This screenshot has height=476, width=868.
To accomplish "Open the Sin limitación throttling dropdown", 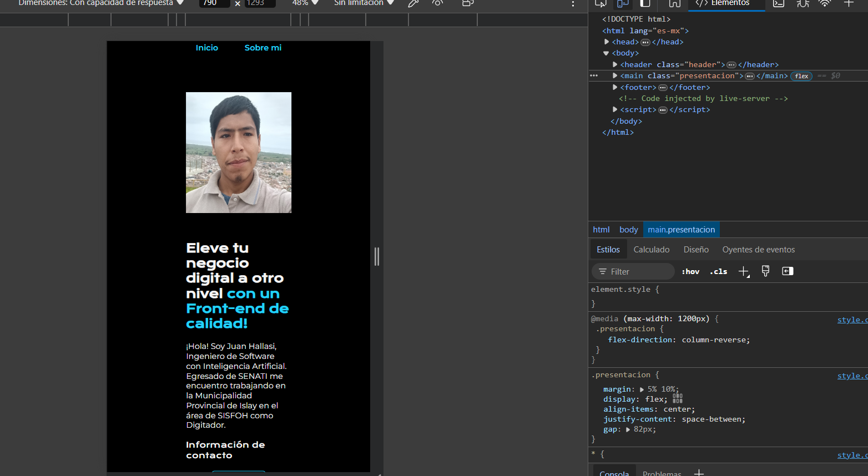I will click(x=364, y=3).
